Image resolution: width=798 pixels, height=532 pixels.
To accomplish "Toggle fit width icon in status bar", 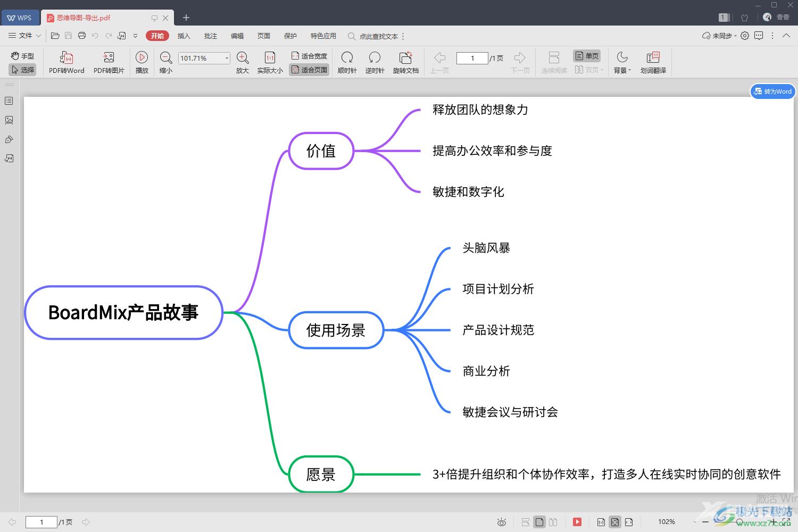I will click(x=629, y=522).
